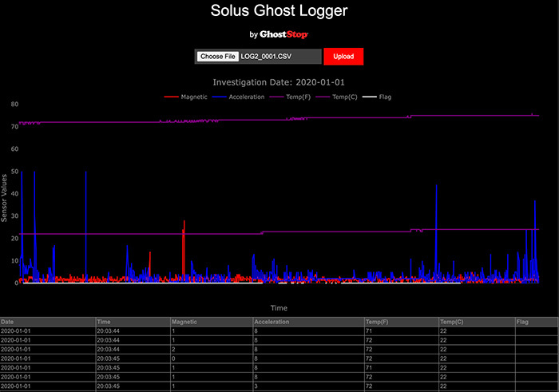Click the Acceleration column header in table
The image size is (559, 392).
pyautogui.click(x=309, y=322)
